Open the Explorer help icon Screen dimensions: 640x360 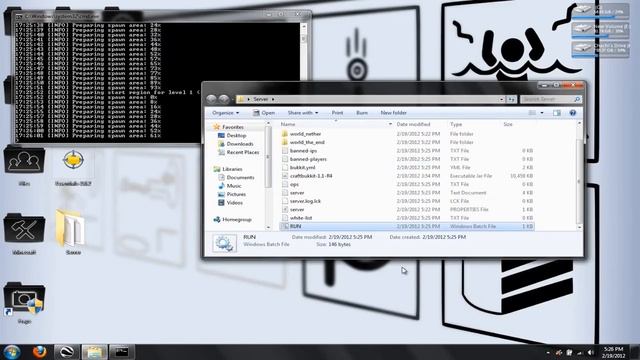(x=573, y=113)
